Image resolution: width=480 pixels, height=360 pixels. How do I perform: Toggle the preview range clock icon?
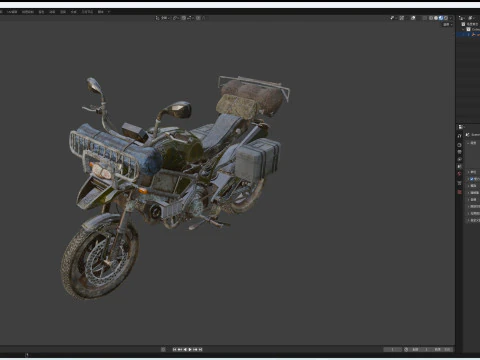[406, 349]
